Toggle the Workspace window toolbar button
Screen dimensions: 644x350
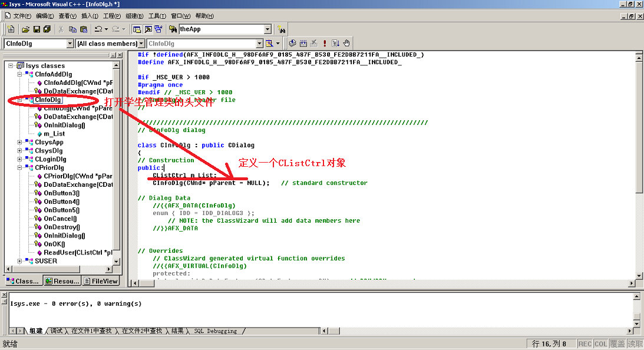click(137, 29)
